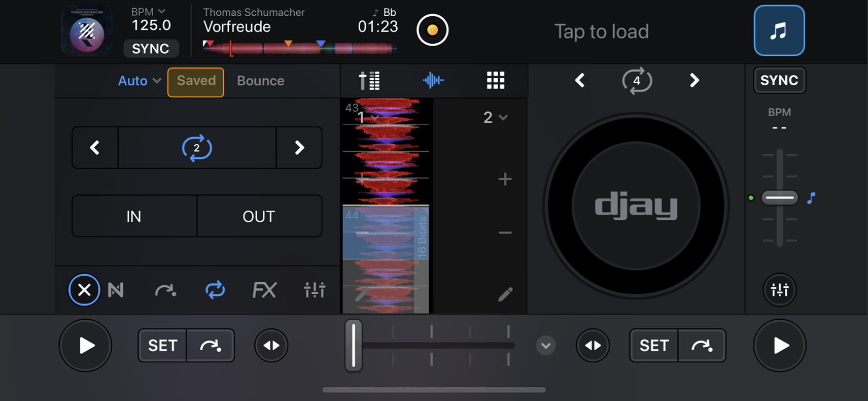The height and width of the screenshot is (401, 868).
Task: Switch to the pads grid view
Action: pyautogui.click(x=496, y=80)
